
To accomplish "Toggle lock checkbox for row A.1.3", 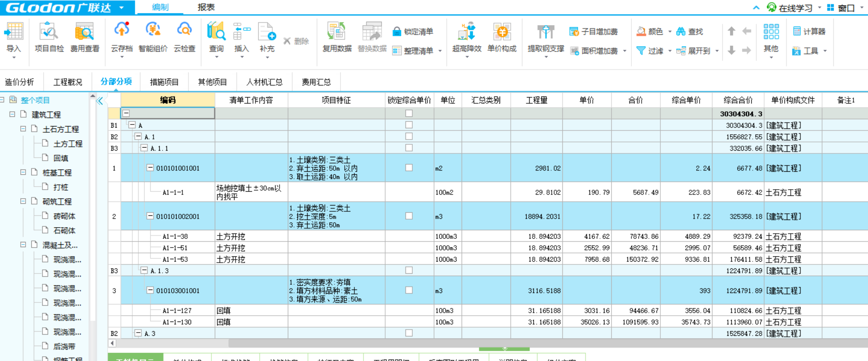I will point(409,270).
